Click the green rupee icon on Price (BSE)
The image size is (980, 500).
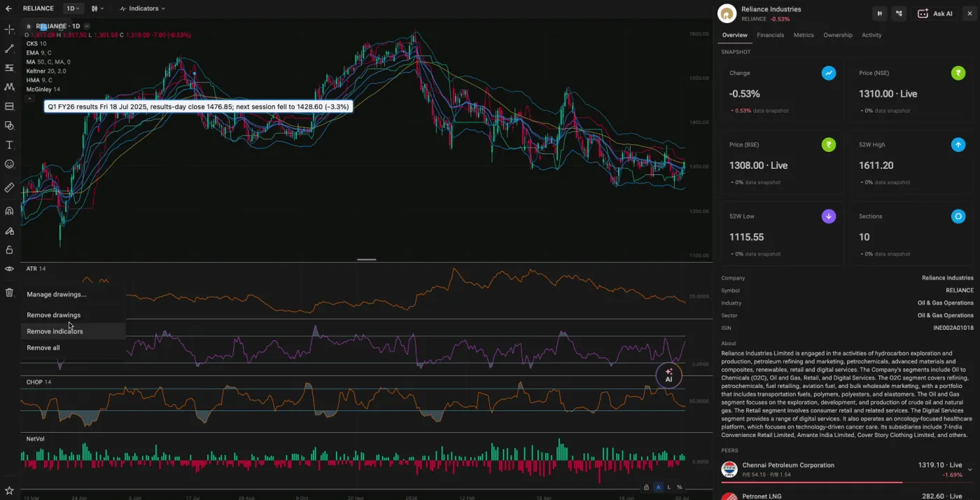[x=828, y=145]
